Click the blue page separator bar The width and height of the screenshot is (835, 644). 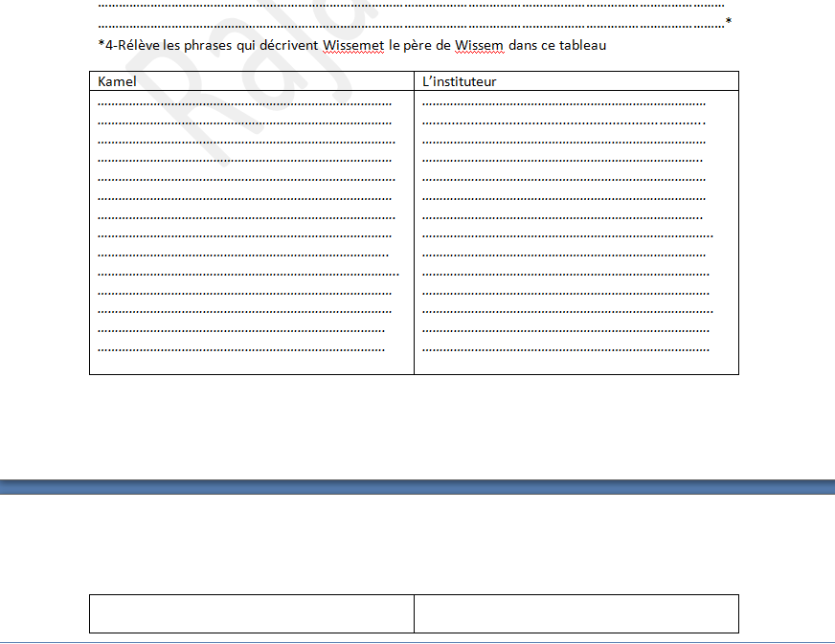[x=417, y=486]
